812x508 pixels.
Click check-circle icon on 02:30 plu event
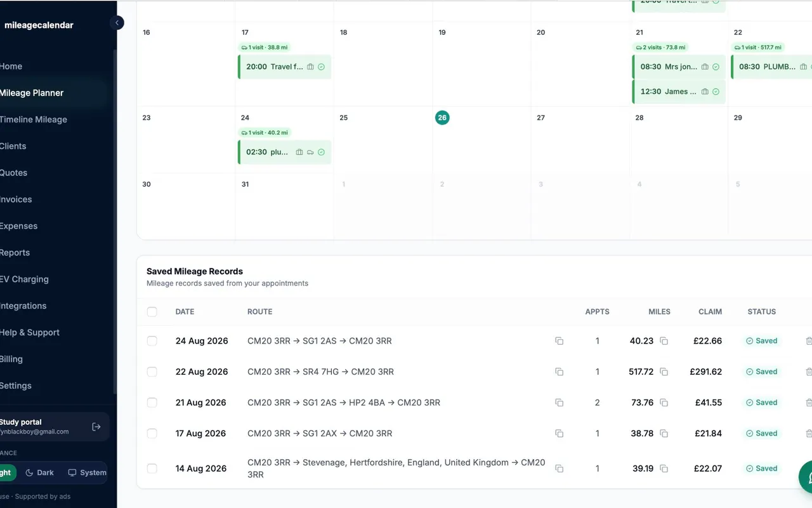(321, 152)
